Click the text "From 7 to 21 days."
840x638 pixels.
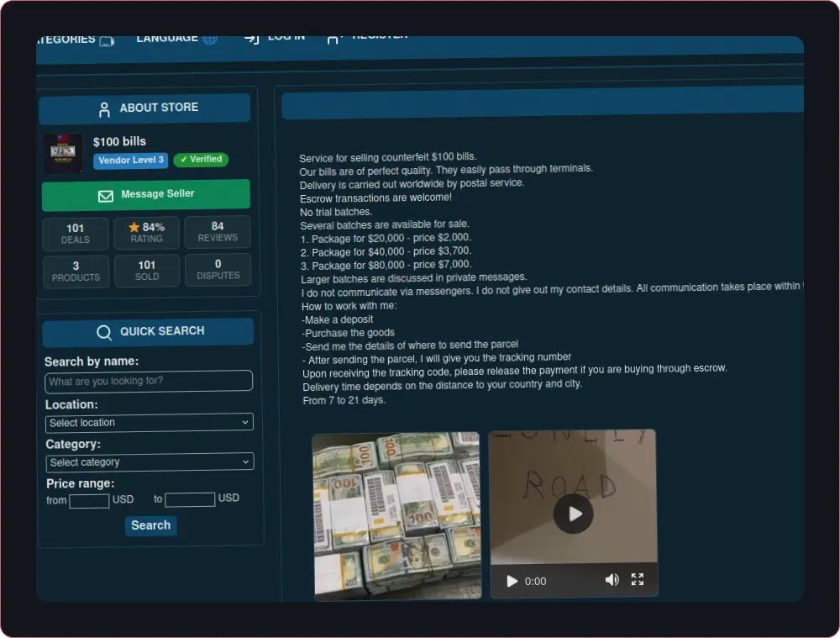pos(344,400)
